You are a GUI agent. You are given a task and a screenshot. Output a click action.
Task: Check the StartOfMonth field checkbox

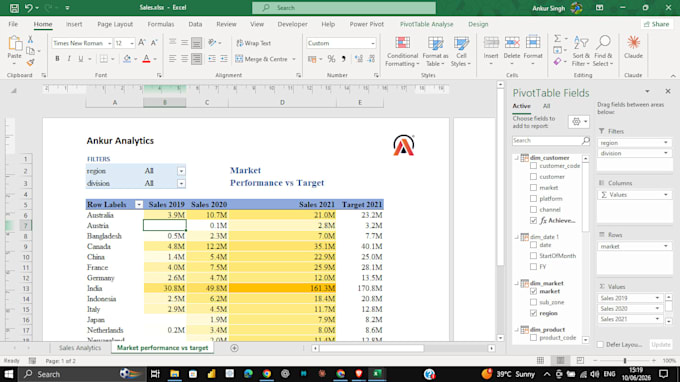pos(533,256)
